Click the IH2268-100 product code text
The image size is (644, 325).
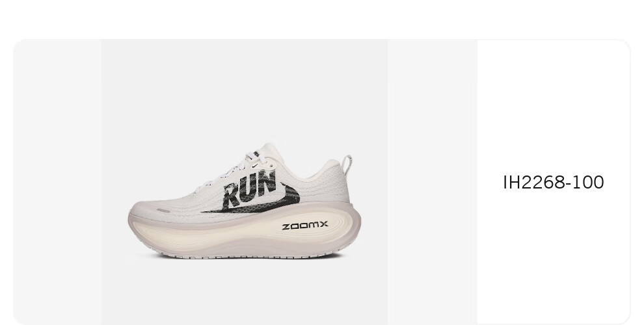pos(553,182)
